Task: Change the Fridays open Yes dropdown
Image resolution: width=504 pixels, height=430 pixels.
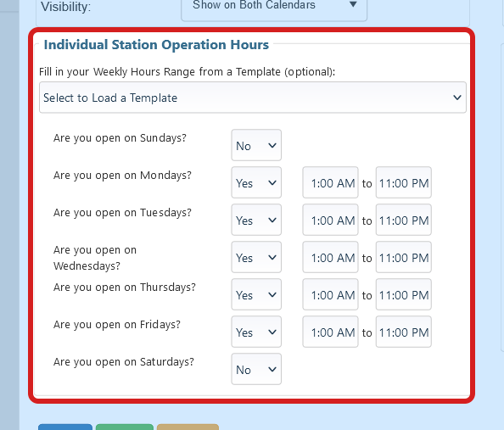Action: tap(256, 332)
